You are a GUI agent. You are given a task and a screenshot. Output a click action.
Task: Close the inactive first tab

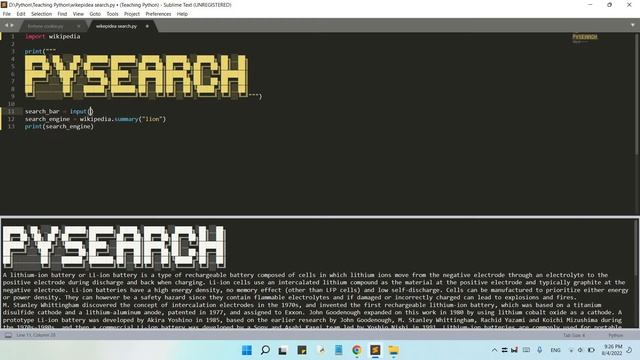pyautogui.click(x=79, y=26)
